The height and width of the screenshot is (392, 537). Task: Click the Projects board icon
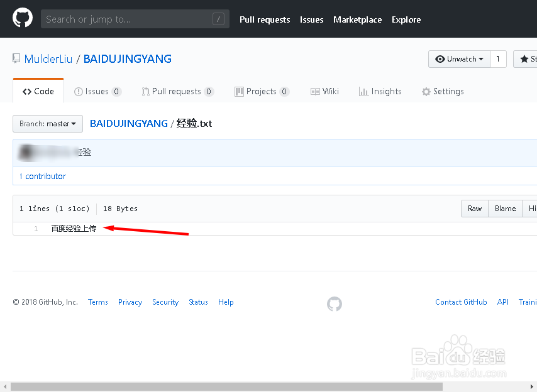(x=239, y=92)
